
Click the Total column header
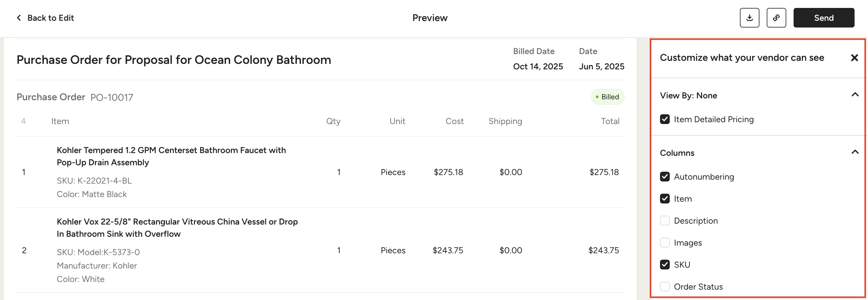click(x=610, y=121)
